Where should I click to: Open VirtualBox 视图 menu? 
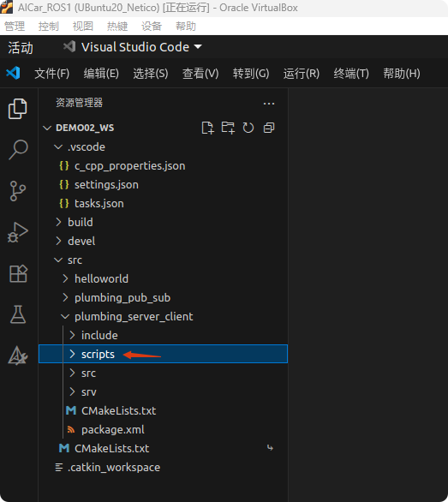(83, 27)
